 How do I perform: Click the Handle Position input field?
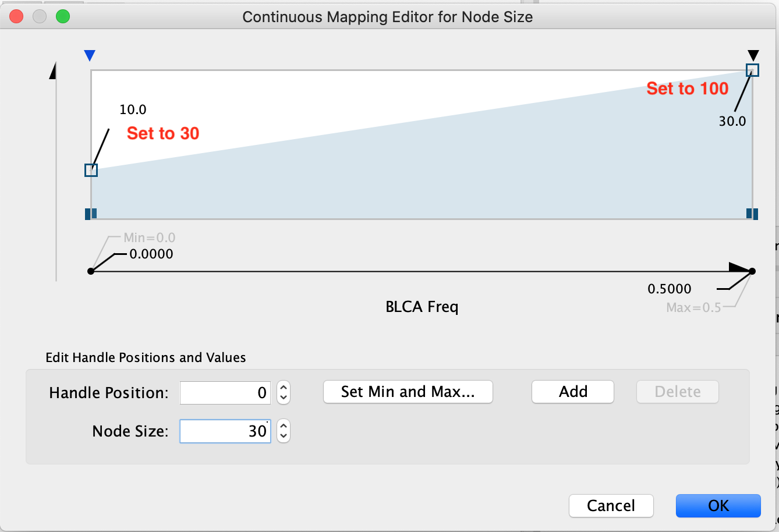coord(225,393)
